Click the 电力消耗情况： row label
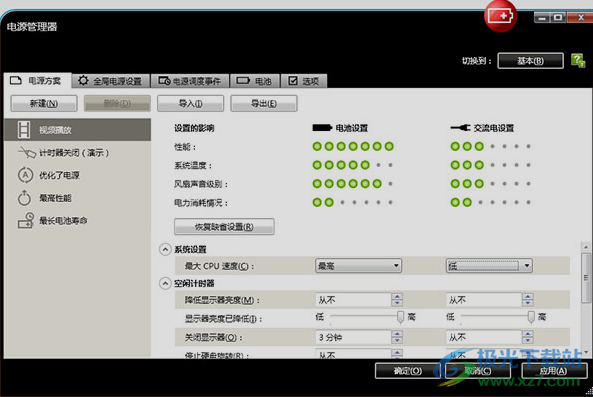This screenshot has height=397, width=593. (201, 203)
